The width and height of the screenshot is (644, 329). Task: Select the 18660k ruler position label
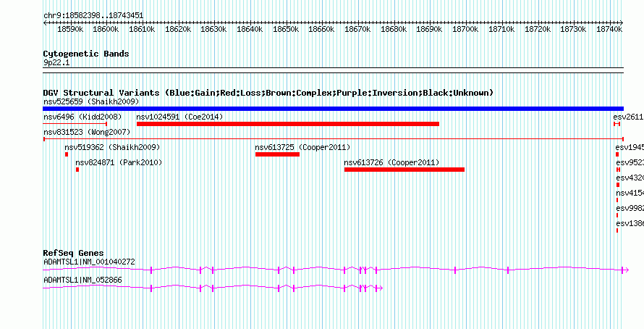click(321, 30)
